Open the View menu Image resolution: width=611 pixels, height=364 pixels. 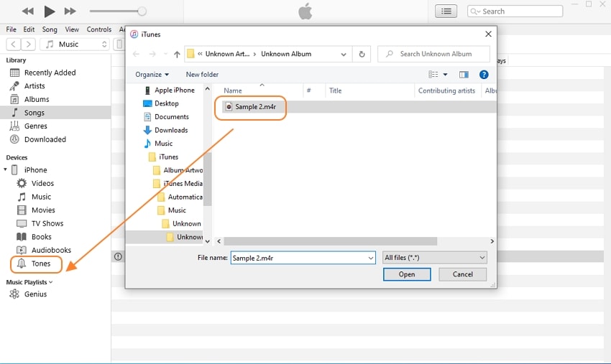coord(72,29)
